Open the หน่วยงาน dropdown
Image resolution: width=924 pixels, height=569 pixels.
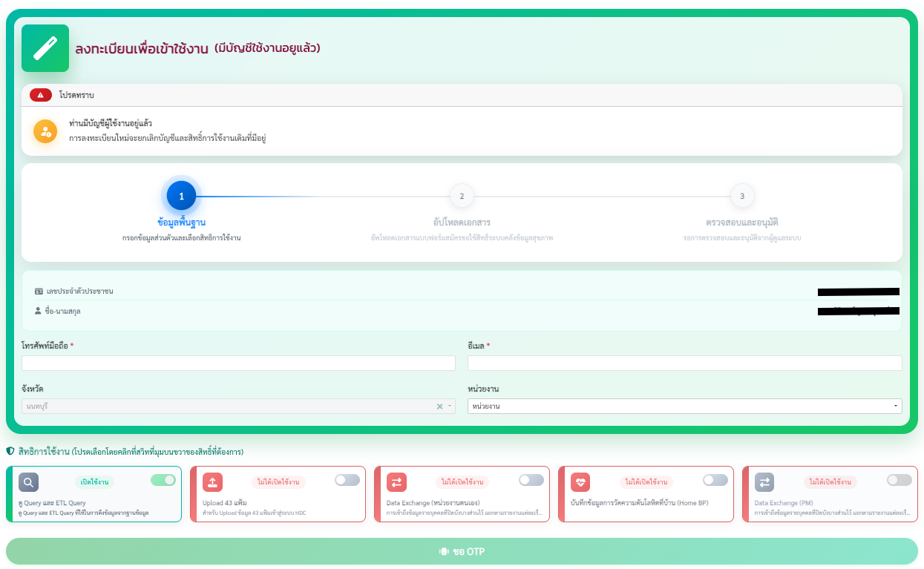(685, 407)
